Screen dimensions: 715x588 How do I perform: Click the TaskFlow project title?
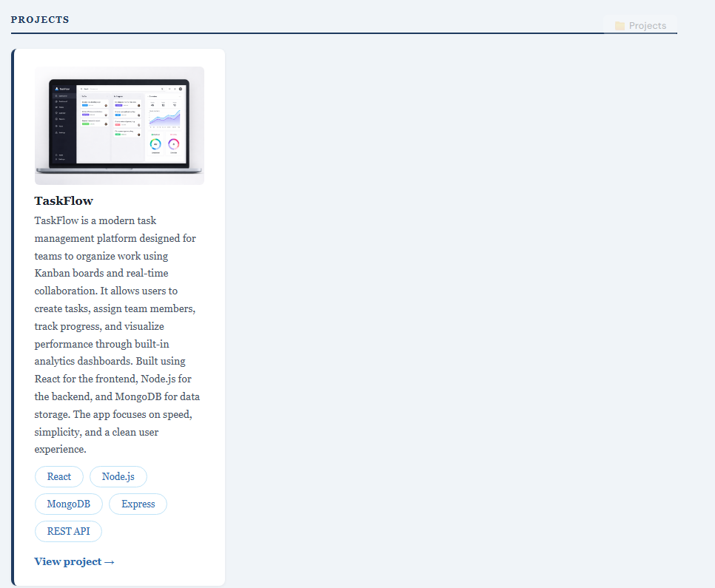[64, 200]
